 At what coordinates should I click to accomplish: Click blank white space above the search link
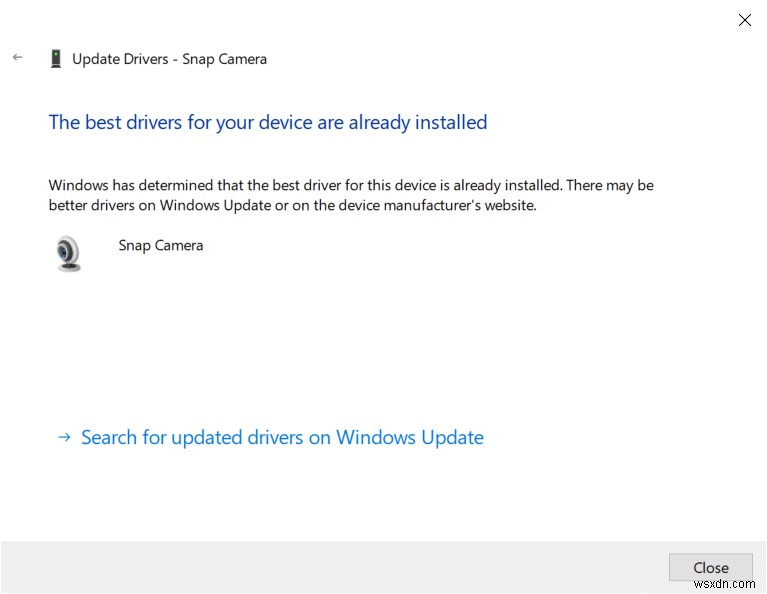tap(380, 350)
